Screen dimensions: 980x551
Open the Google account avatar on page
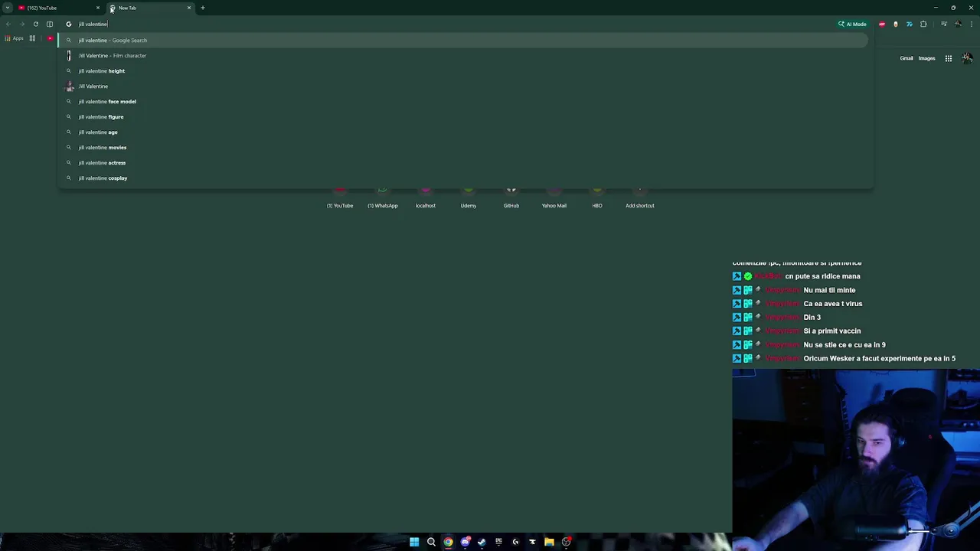tap(967, 58)
